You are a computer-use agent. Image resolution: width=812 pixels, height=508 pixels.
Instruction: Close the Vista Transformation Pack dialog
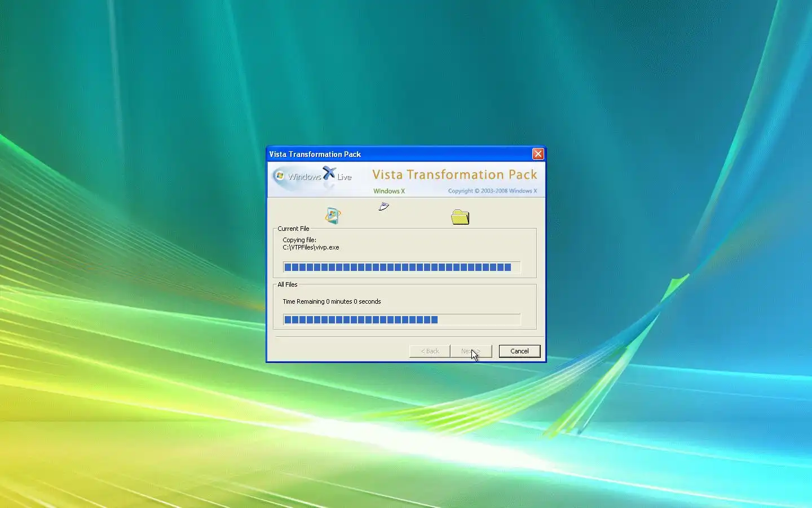coord(538,154)
